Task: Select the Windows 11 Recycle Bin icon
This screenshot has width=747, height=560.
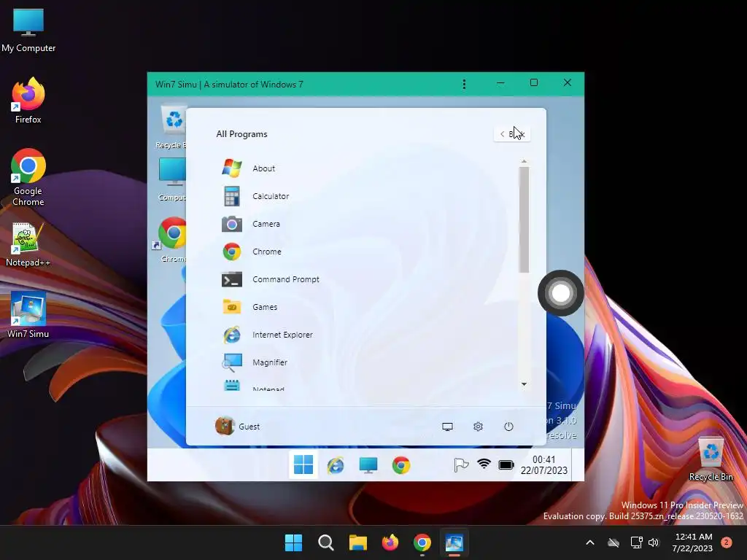Action: [x=711, y=459]
